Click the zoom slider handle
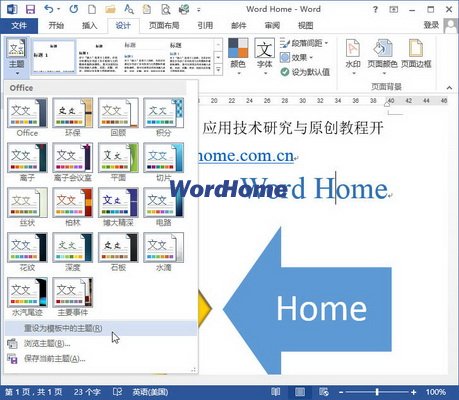459x400 pixels. [377, 392]
